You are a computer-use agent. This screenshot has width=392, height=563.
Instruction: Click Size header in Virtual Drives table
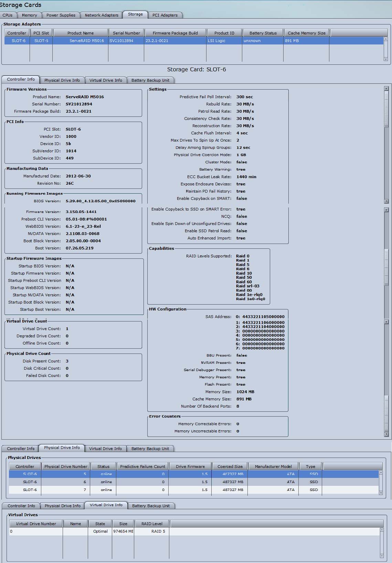pyautogui.click(x=123, y=524)
